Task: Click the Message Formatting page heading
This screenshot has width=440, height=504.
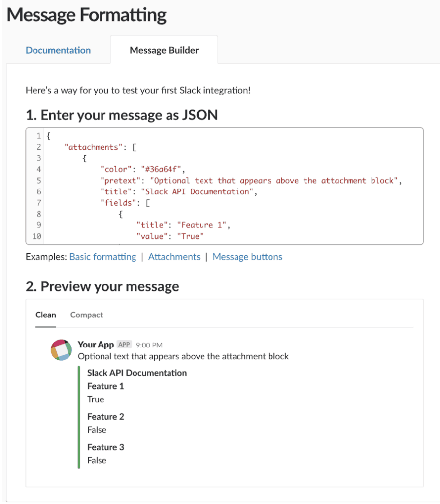Action: pyautogui.click(x=86, y=15)
